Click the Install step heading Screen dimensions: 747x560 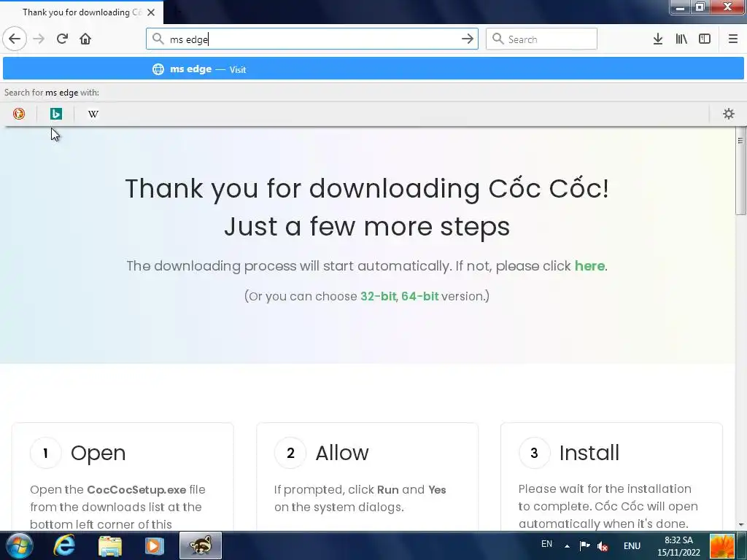(x=589, y=453)
